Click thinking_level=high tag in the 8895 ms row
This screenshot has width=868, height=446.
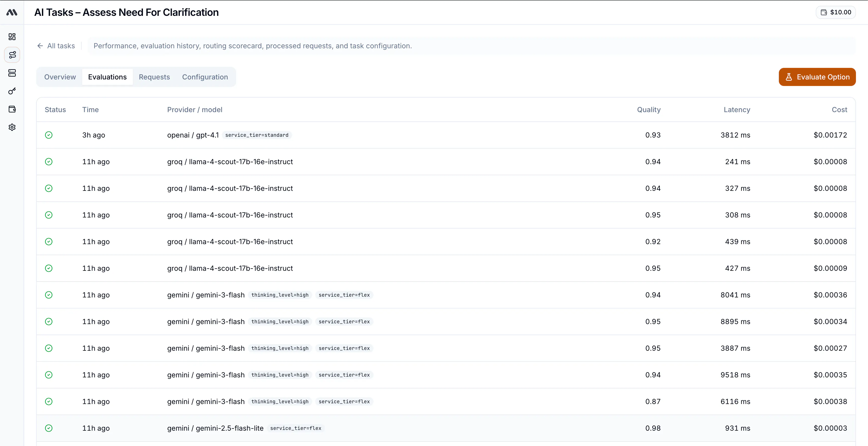280,322
